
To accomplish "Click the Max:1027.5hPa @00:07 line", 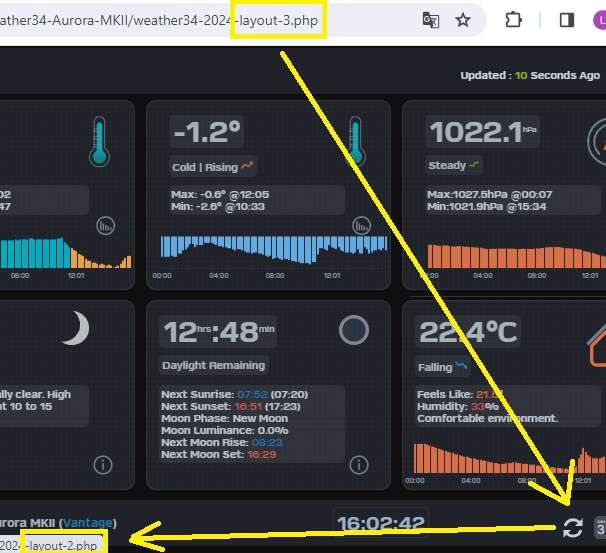I will pos(490,194).
